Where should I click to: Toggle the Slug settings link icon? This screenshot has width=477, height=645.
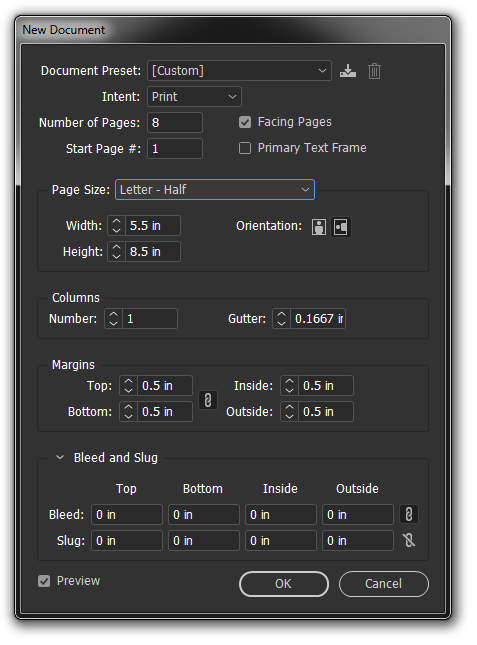pos(409,540)
